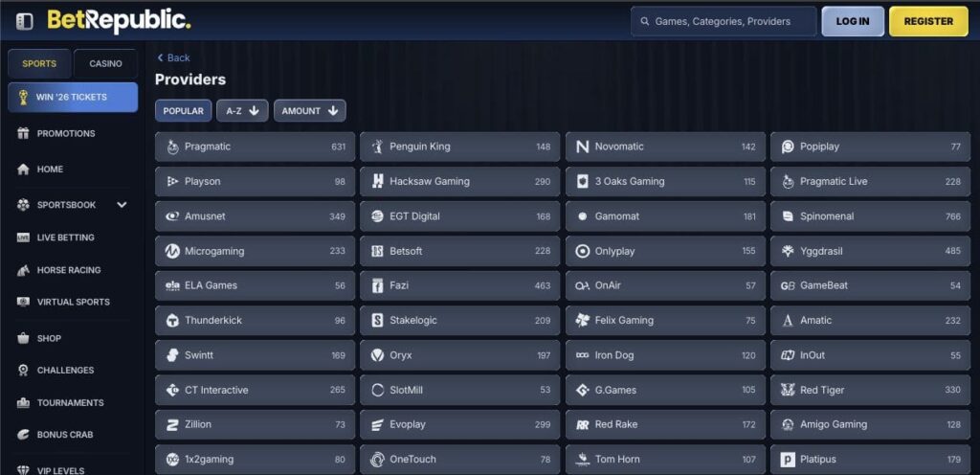980x475 pixels.
Task: Click the Felix Gaming logo icon
Action: (583, 320)
